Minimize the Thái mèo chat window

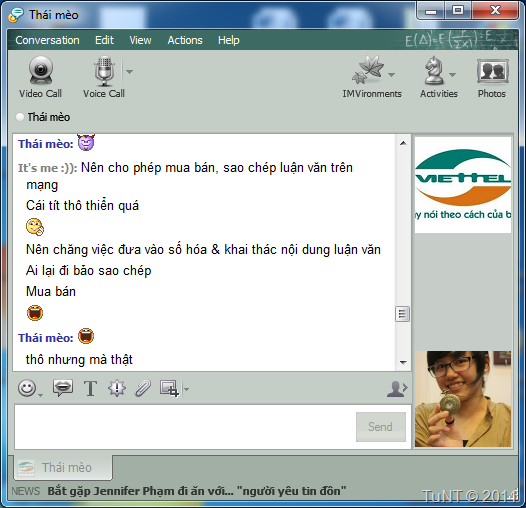(x=431, y=11)
